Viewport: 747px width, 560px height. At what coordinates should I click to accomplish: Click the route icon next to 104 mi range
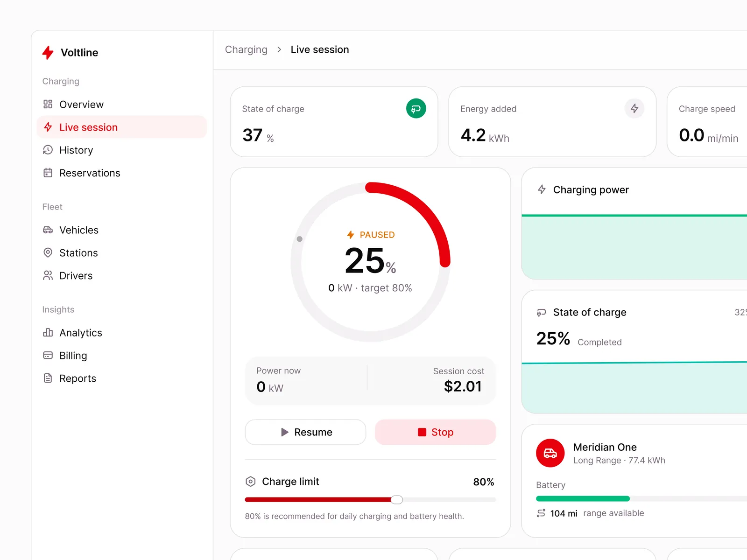[541, 513]
